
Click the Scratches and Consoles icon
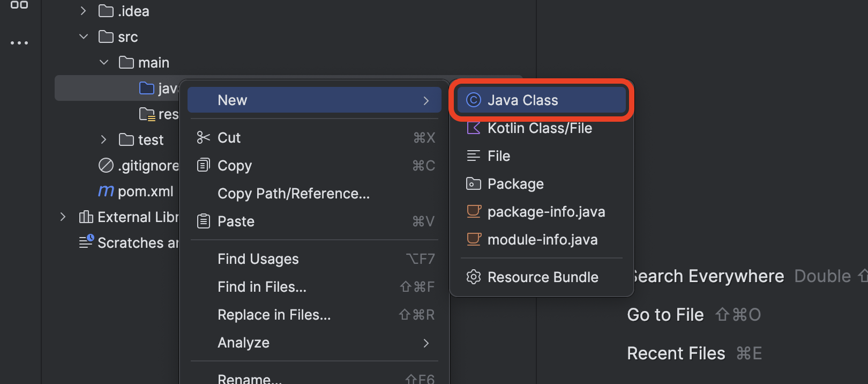click(x=86, y=242)
